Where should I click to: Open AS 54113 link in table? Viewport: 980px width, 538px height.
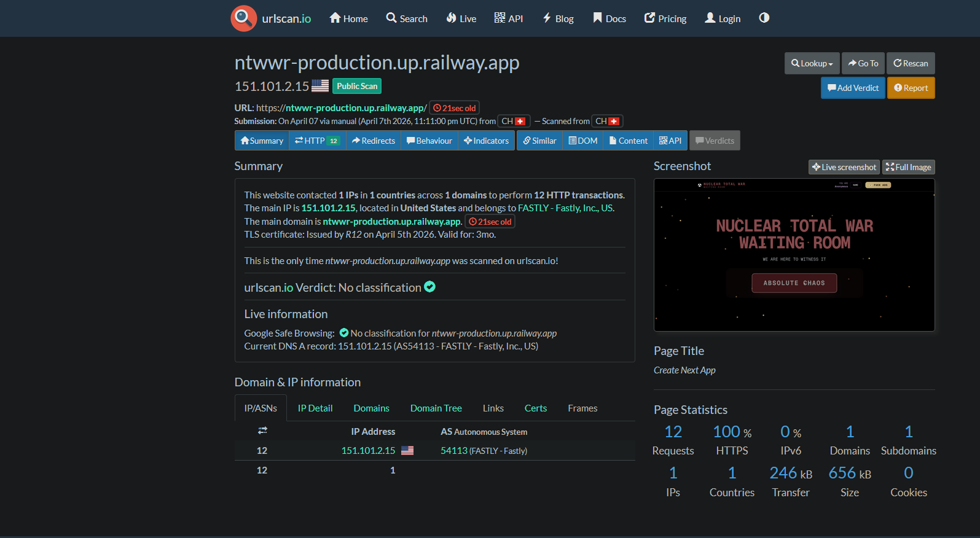pos(454,451)
